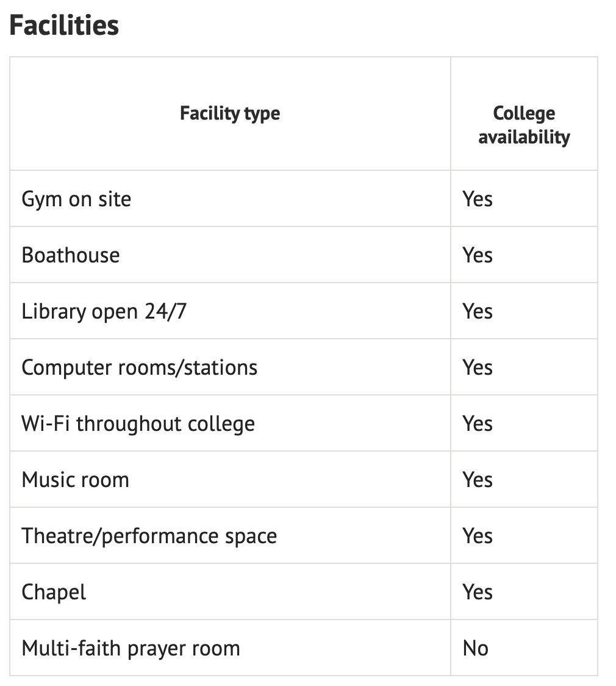Click the Yes value for Computer rooms/stations
The image size is (616, 686).
click(x=478, y=367)
